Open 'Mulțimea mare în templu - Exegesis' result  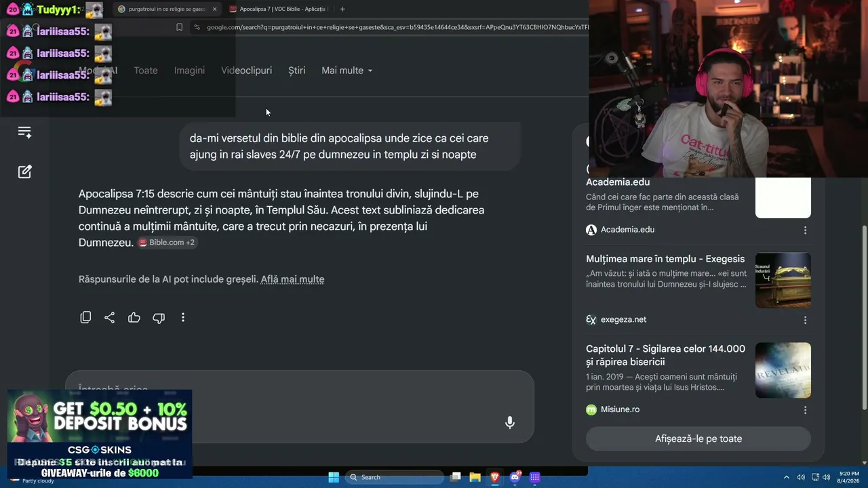coord(665,259)
